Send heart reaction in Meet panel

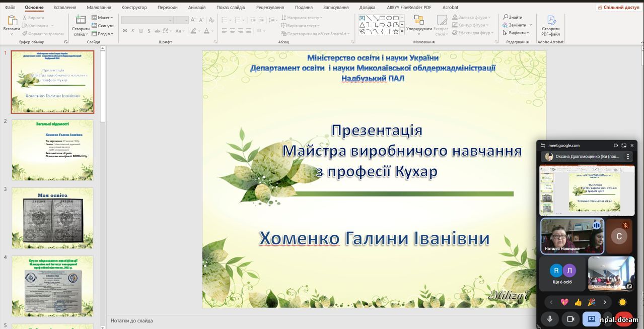click(x=564, y=302)
